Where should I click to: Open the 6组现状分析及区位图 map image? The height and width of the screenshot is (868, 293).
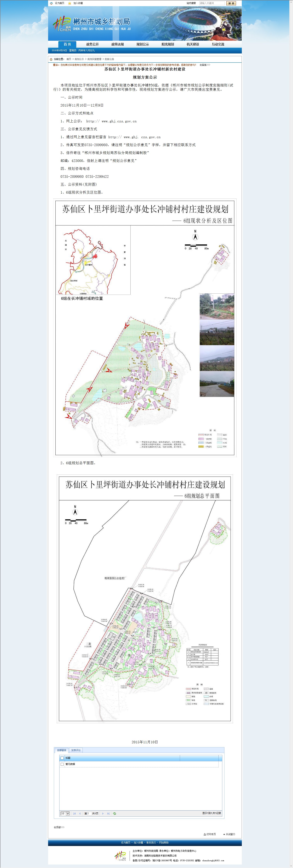click(145, 328)
